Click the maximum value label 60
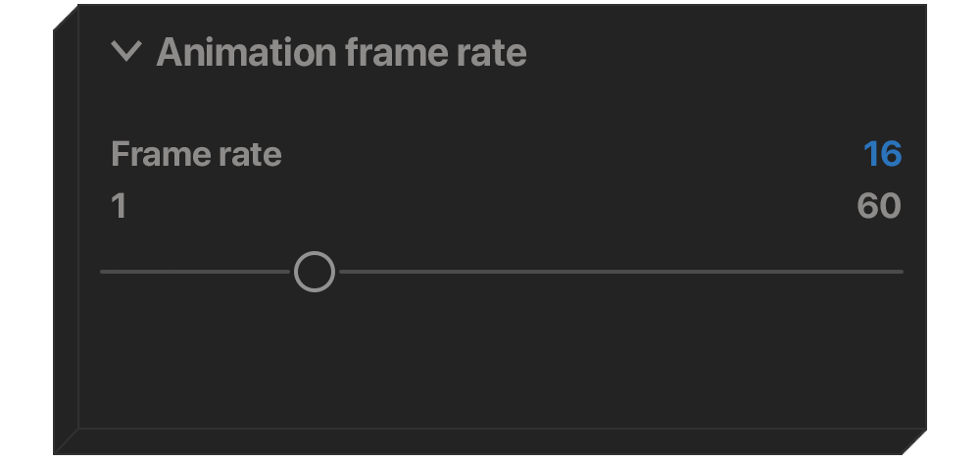The image size is (980, 462). 878,206
